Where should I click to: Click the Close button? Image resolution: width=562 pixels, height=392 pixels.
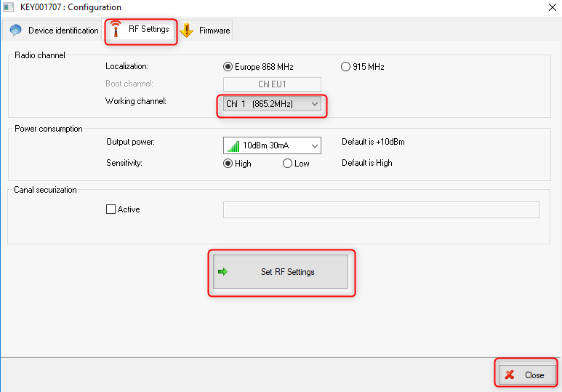527,375
